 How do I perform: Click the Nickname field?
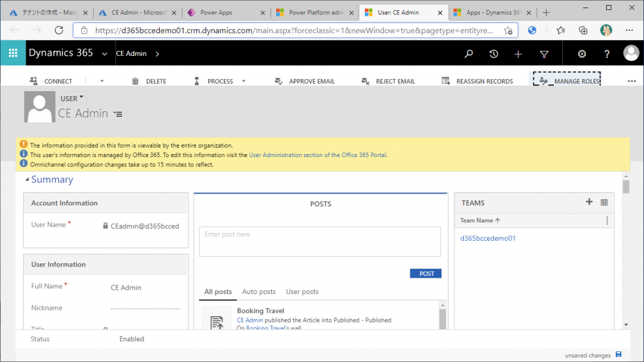pos(145,308)
